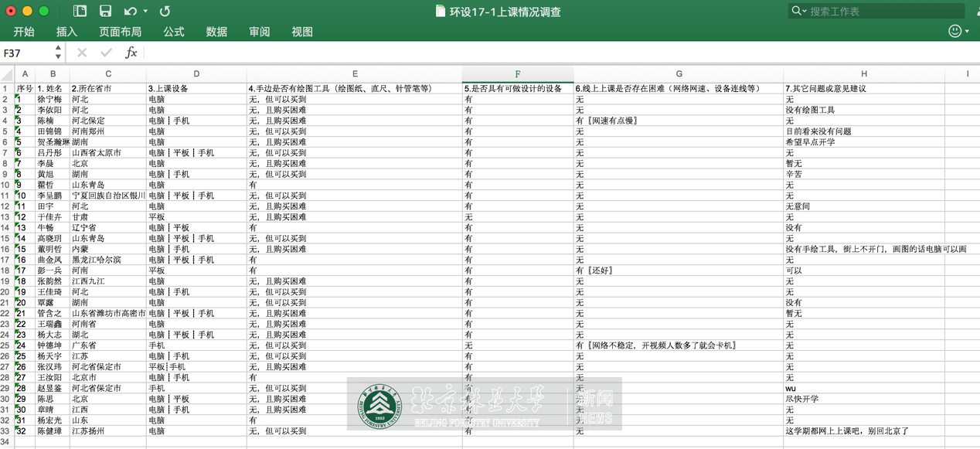Image resolution: width=980 pixels, height=449 pixels.
Task: Click the Save floppy disk icon
Action: click(x=105, y=12)
